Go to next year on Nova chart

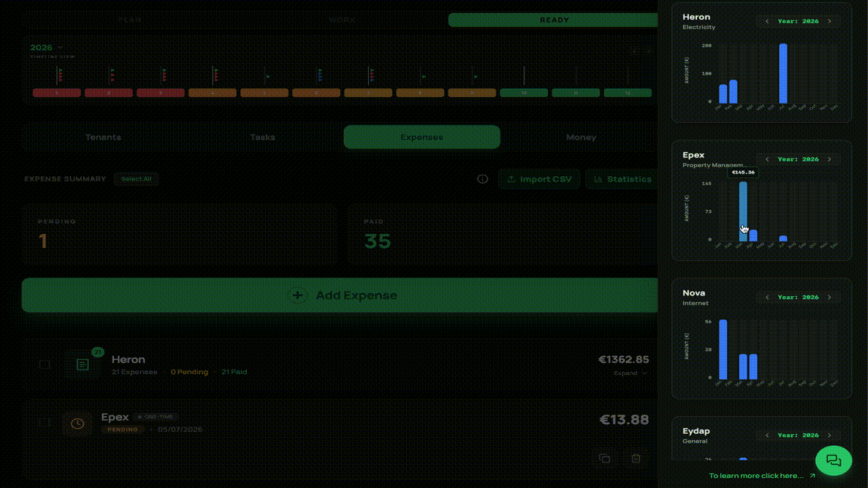829,297
